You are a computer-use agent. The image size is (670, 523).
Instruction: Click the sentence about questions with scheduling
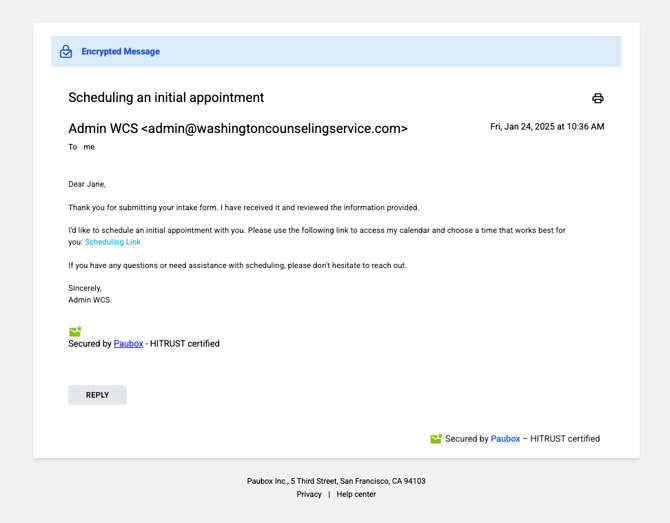point(238,265)
